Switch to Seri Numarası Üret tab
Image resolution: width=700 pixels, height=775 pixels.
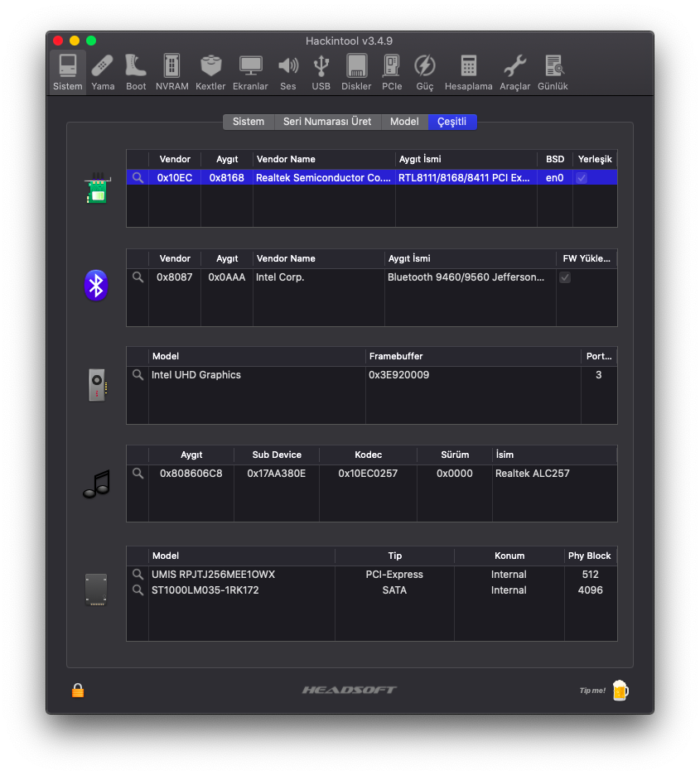[327, 122]
